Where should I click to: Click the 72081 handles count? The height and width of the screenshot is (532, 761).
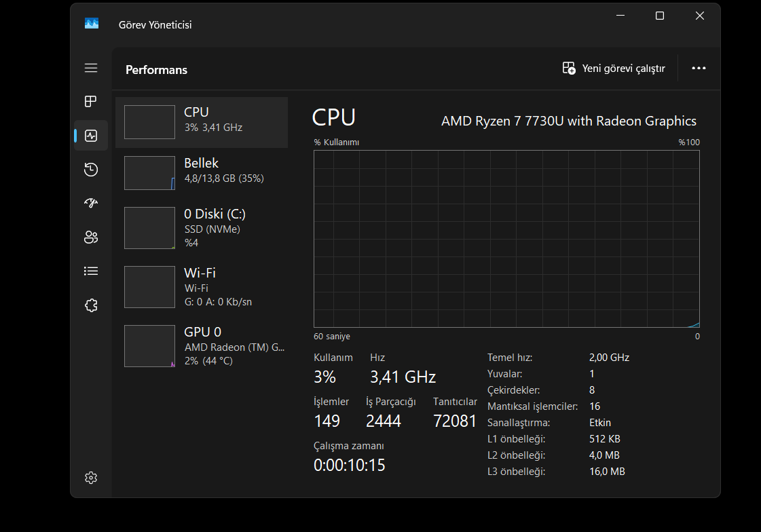455,421
